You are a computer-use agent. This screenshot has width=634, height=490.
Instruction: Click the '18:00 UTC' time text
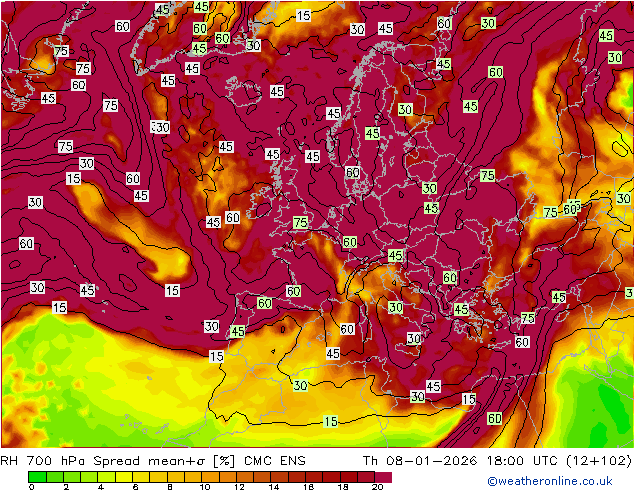tap(522, 461)
